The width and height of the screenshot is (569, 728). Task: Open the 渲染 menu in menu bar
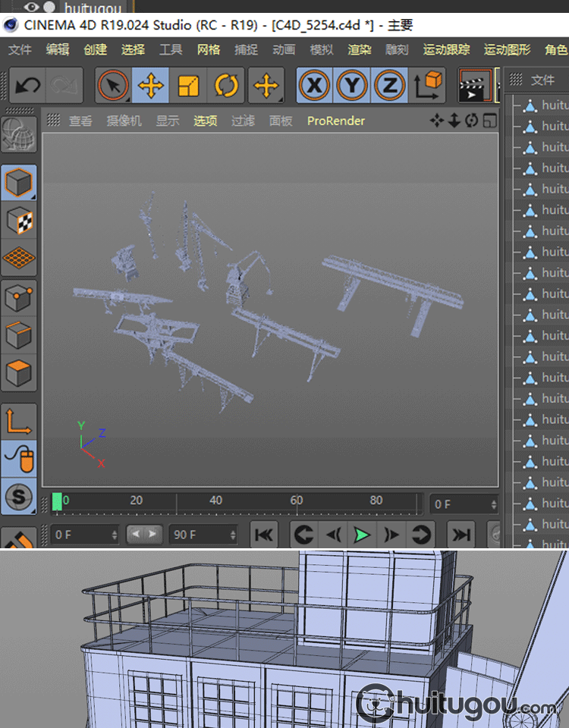pyautogui.click(x=360, y=50)
